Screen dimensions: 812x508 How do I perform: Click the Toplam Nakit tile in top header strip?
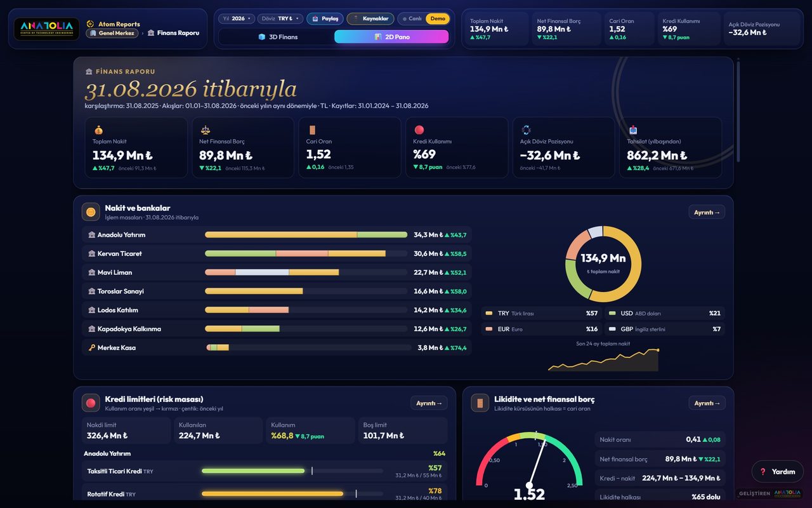coord(497,29)
